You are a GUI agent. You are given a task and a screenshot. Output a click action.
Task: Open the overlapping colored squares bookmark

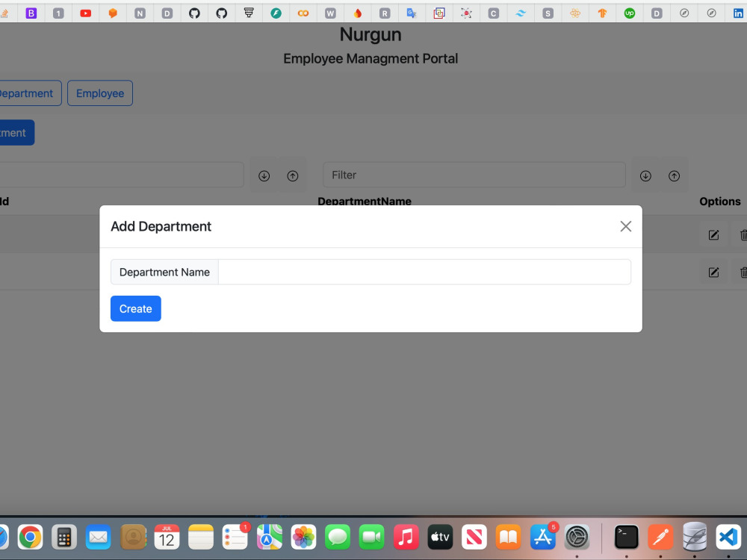tap(438, 13)
